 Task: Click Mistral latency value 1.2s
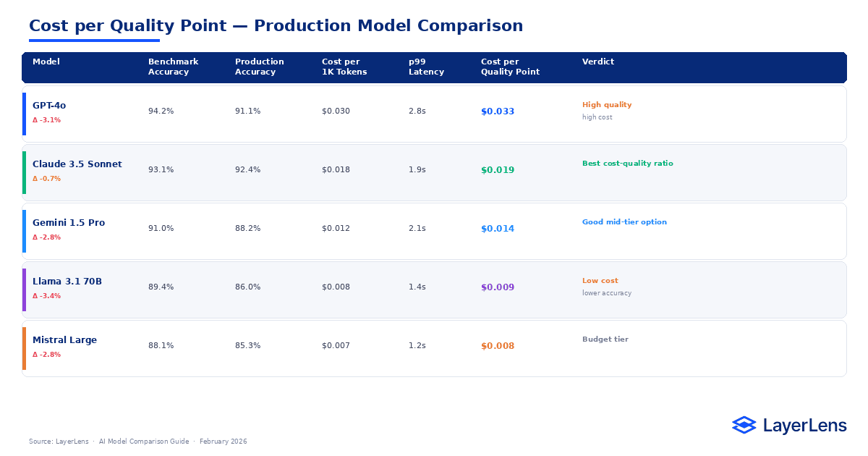coord(417,346)
